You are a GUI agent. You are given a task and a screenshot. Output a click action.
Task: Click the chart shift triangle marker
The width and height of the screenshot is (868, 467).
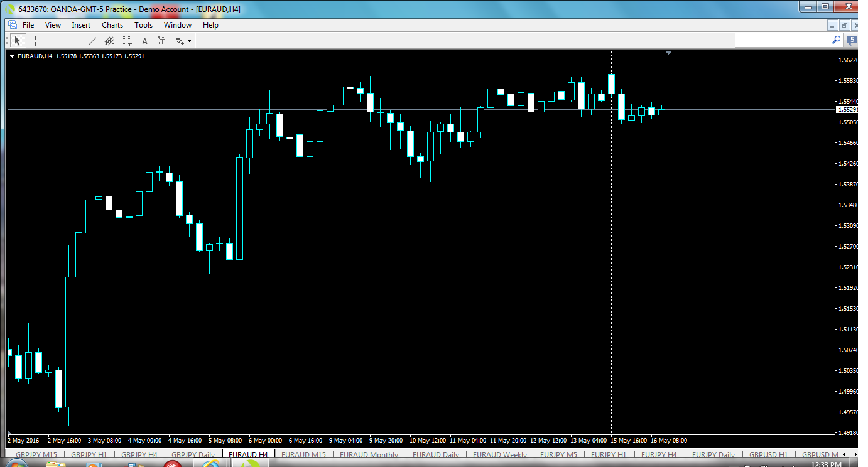pyautogui.click(x=669, y=53)
